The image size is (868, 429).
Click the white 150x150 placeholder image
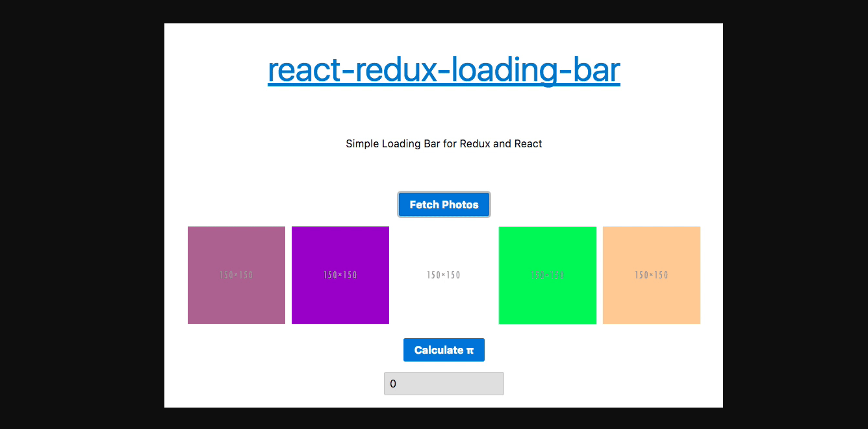[x=444, y=275]
